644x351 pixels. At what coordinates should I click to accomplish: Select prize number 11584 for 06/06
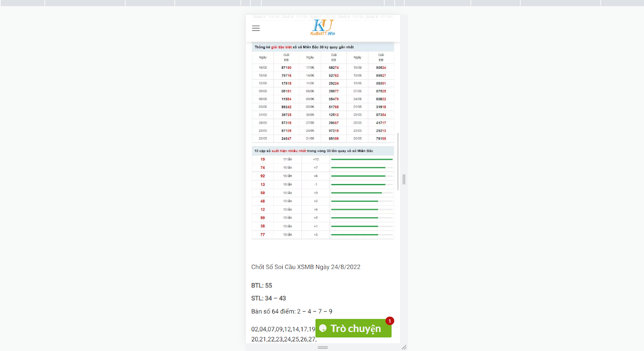(x=286, y=99)
